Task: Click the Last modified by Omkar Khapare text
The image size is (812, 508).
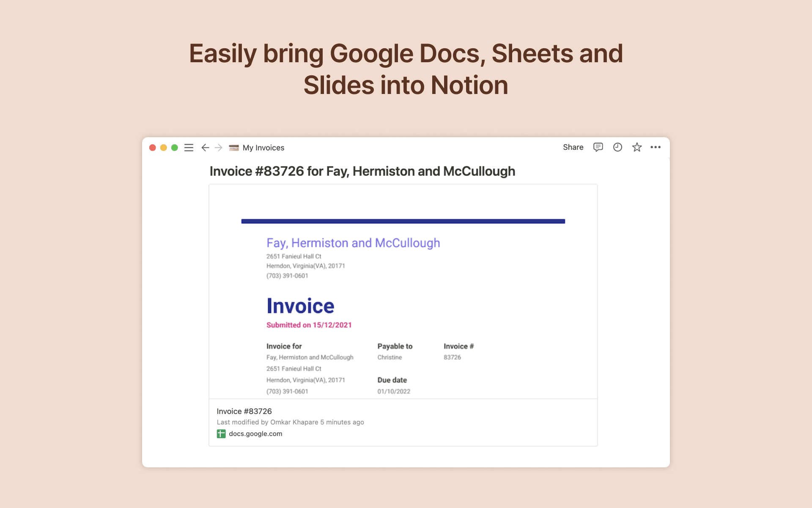Action: tap(290, 422)
